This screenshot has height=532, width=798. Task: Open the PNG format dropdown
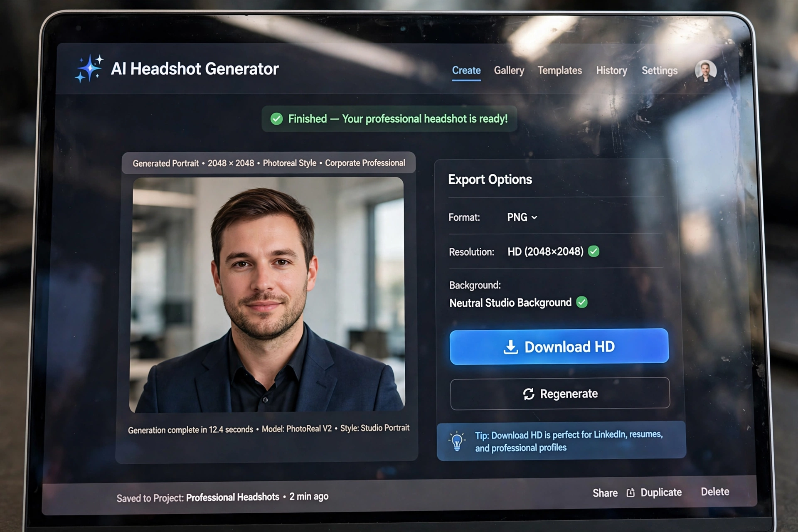(522, 217)
